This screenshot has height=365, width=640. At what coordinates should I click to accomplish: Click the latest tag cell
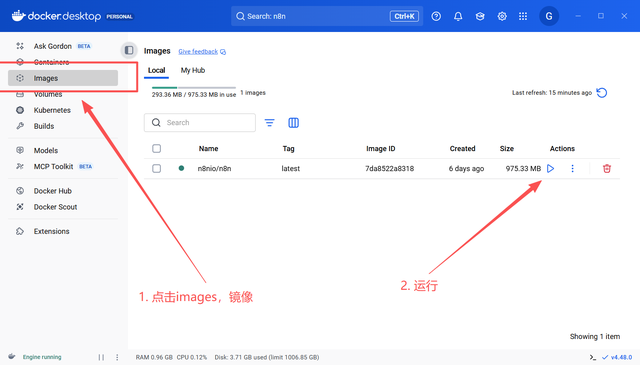pyautogui.click(x=291, y=168)
